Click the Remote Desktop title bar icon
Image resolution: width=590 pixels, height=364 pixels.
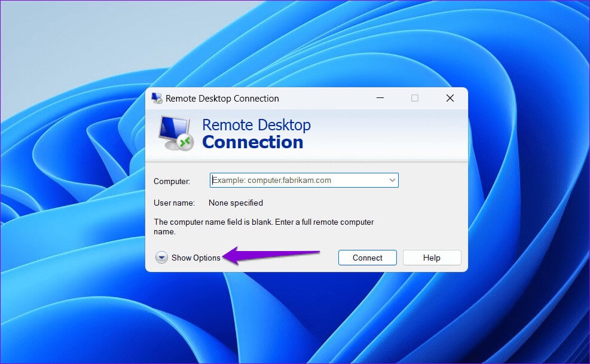[x=157, y=98]
